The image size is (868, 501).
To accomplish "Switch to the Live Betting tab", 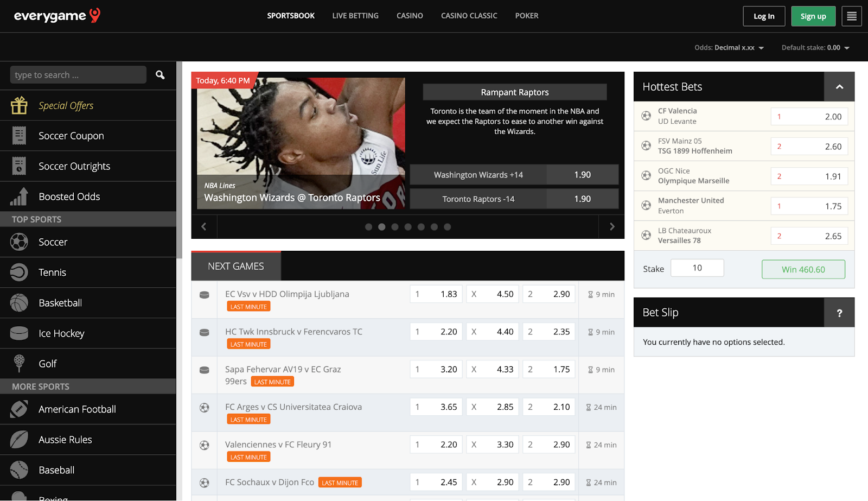I will click(x=355, y=16).
